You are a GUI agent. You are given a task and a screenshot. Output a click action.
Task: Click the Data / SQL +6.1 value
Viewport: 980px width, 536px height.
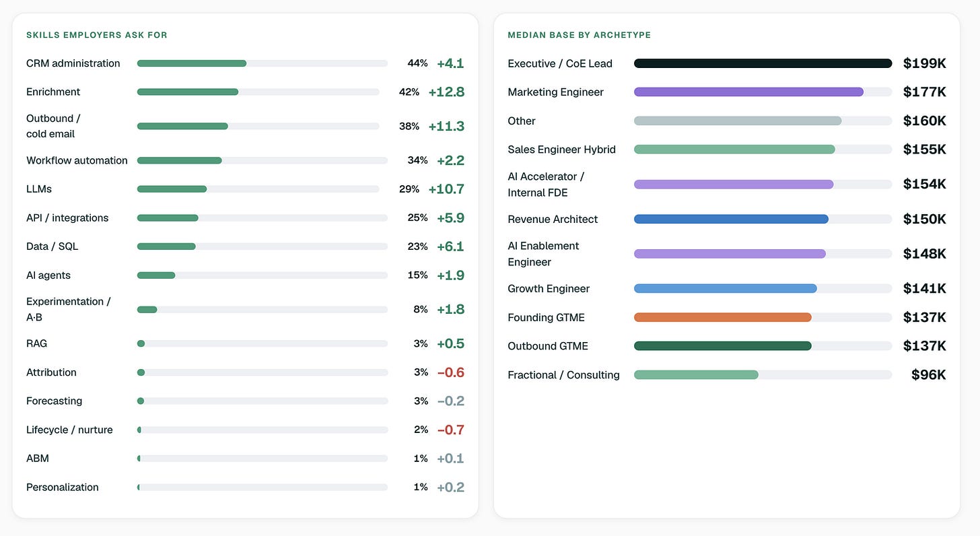[450, 246]
